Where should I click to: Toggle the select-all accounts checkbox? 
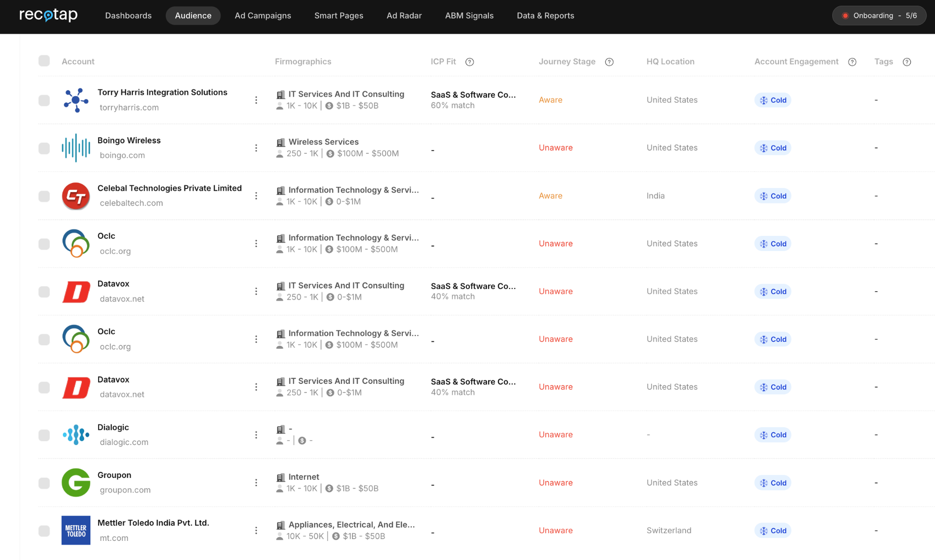tap(44, 61)
